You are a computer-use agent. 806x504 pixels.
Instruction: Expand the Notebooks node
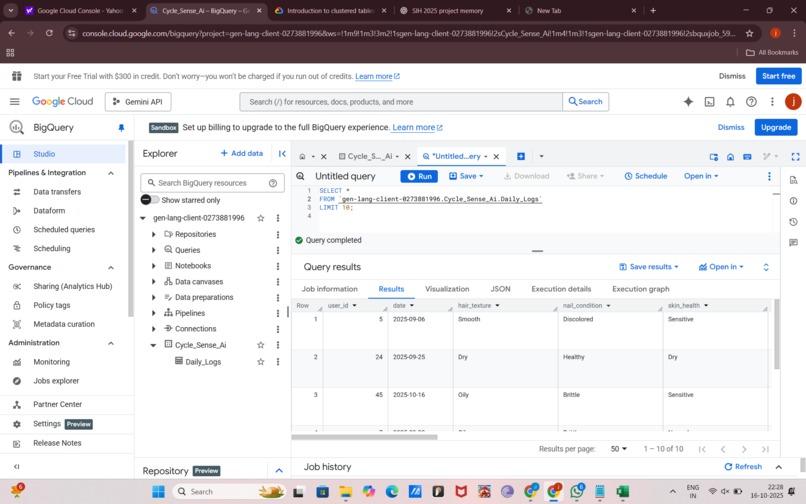coord(153,266)
